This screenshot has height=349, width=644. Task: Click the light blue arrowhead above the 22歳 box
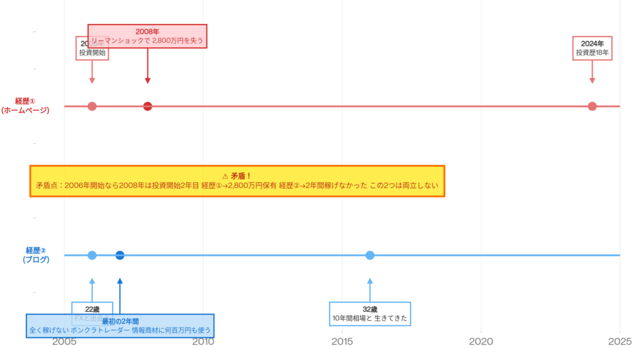pyautogui.click(x=92, y=281)
